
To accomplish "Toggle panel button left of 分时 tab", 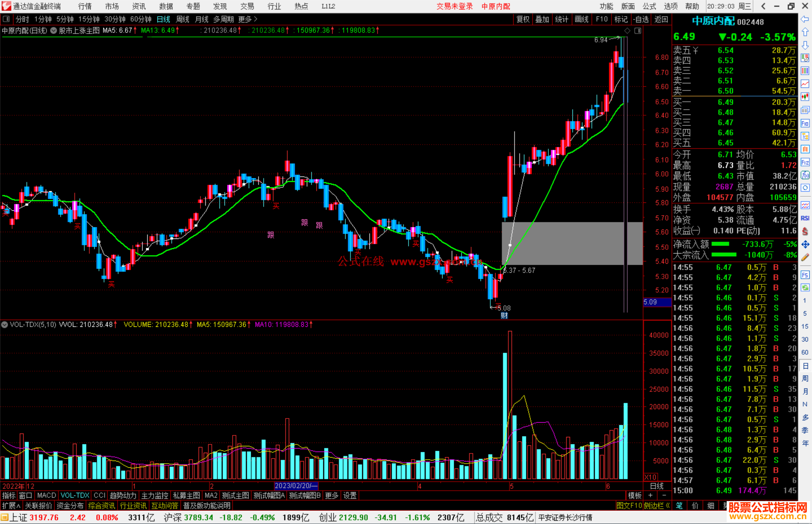I will pyautogui.click(x=6, y=19).
